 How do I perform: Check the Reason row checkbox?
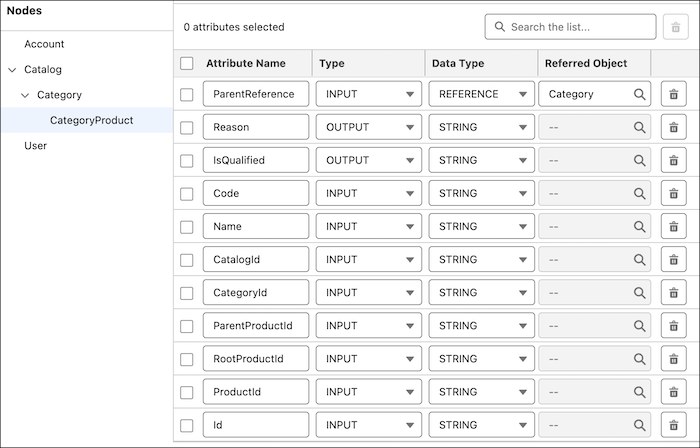187,128
